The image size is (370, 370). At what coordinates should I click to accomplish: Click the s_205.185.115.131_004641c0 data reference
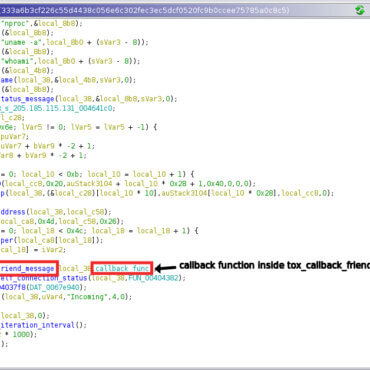tap(57, 108)
